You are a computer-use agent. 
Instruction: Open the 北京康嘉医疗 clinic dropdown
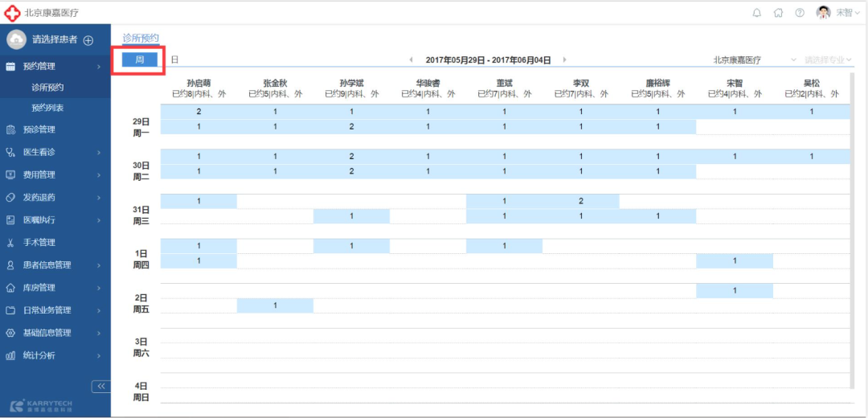pyautogui.click(x=754, y=60)
